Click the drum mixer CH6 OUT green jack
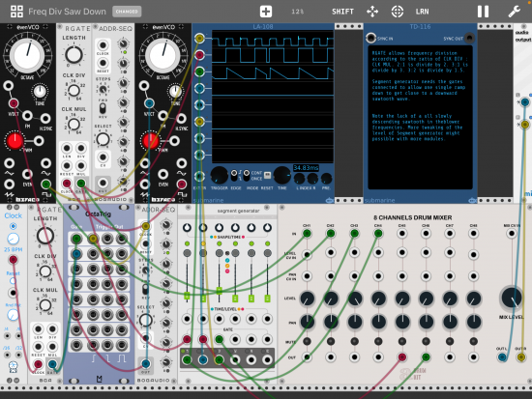Image resolution: width=532 pixels, height=399 pixels. point(426,356)
